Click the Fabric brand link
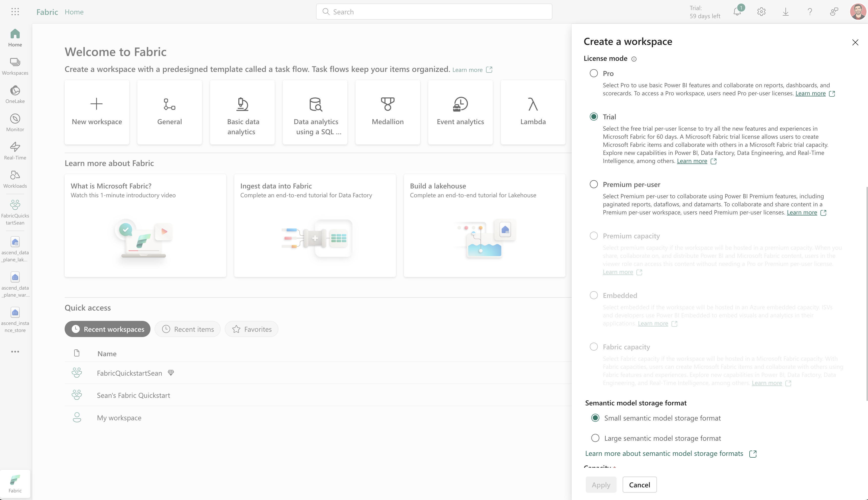Viewport: 868px width, 500px height. [47, 12]
